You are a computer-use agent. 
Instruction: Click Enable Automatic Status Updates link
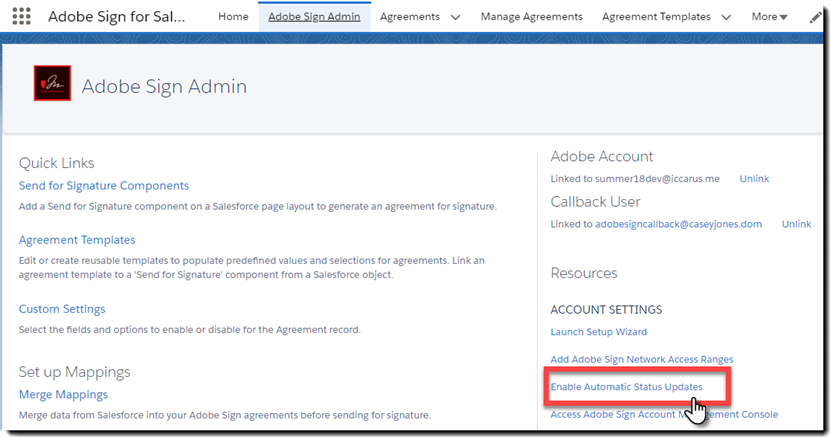pos(626,387)
